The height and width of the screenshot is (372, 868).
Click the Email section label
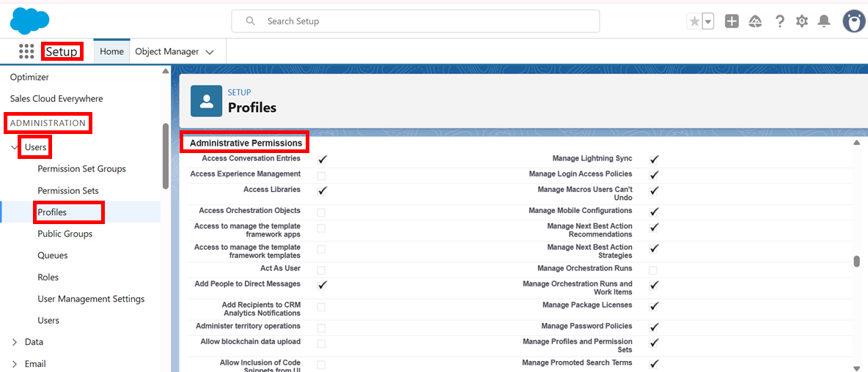35,364
